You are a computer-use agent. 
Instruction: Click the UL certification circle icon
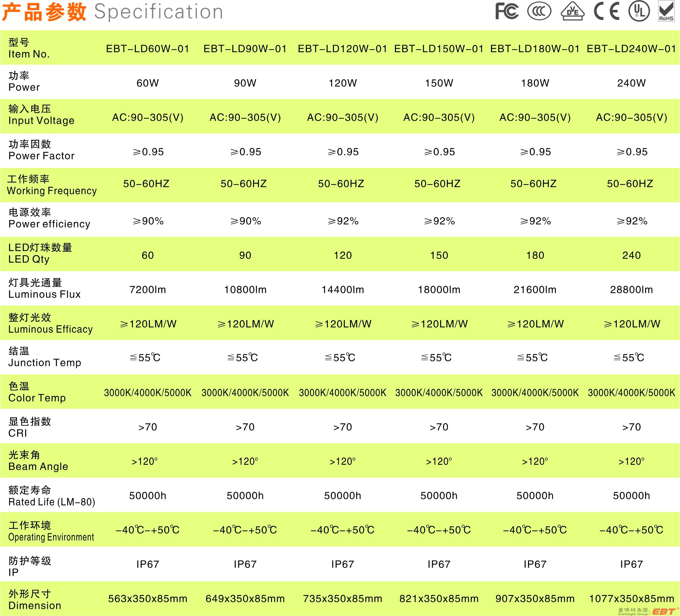639,11
